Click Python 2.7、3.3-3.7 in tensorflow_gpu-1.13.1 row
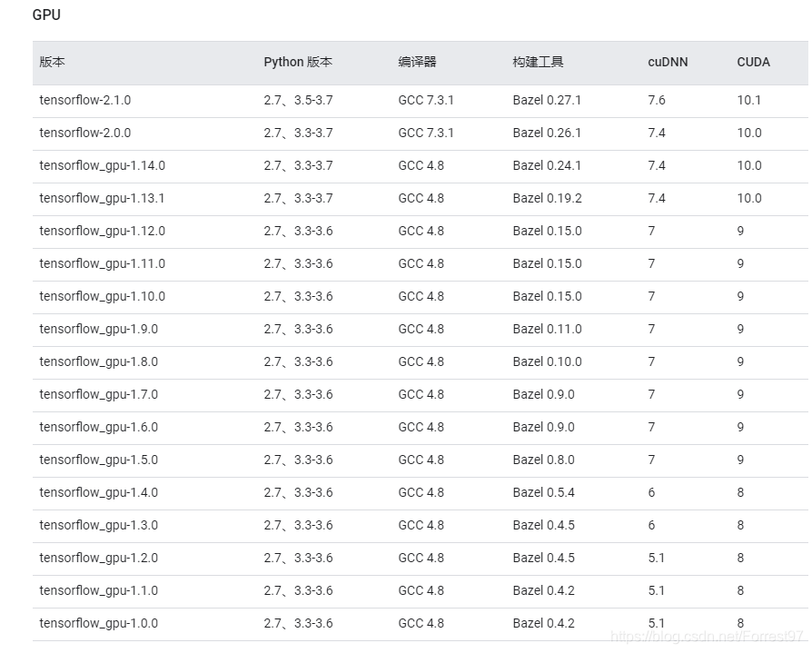Screen dimensions: 812x653 (x=298, y=198)
